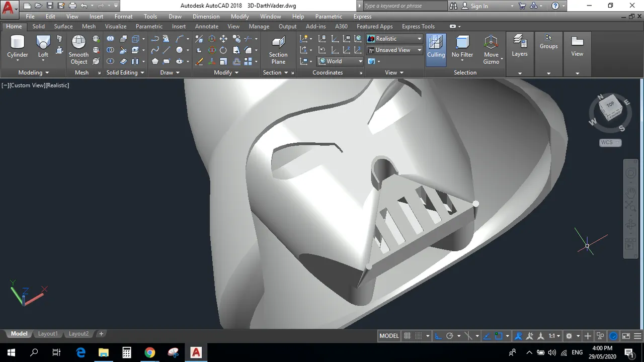Expand the Draw panel
Image resolution: width=644 pixels, height=362 pixels.
point(170,72)
